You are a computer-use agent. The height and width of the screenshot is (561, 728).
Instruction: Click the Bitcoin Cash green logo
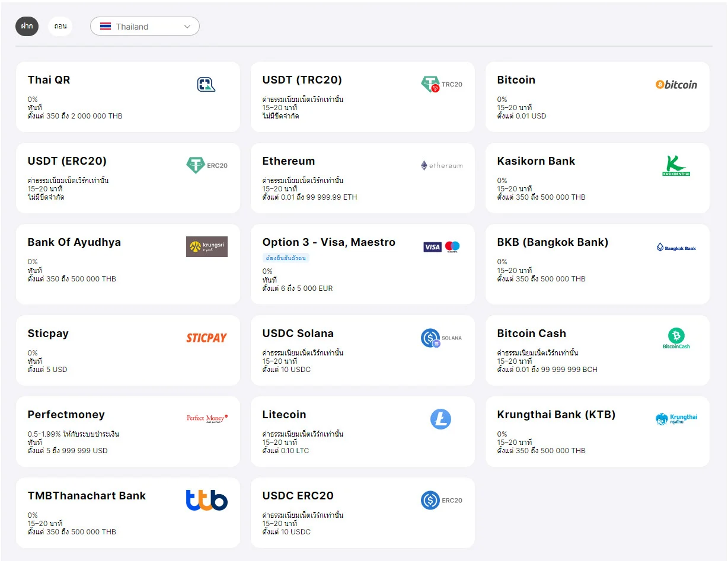point(676,338)
